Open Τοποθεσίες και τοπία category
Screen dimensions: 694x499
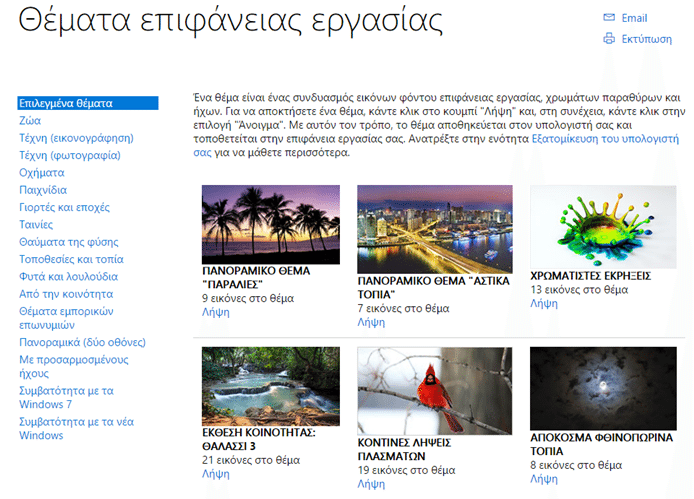tap(71, 259)
